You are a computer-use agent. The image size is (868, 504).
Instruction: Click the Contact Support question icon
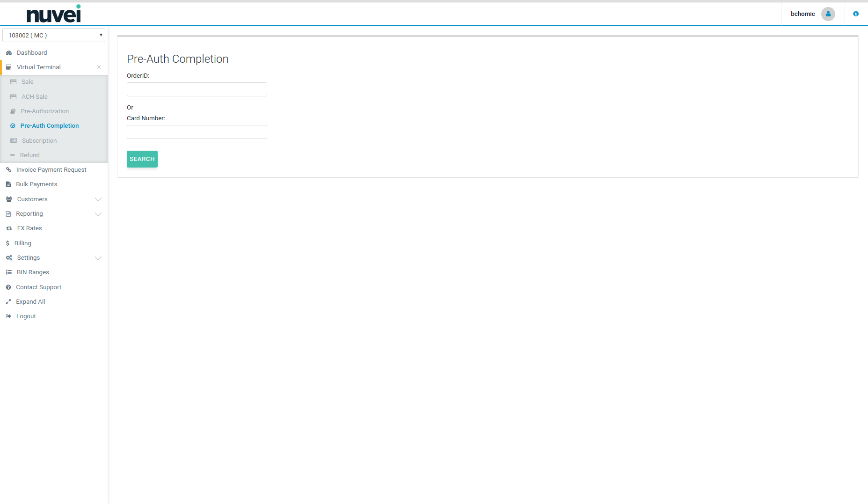point(8,287)
